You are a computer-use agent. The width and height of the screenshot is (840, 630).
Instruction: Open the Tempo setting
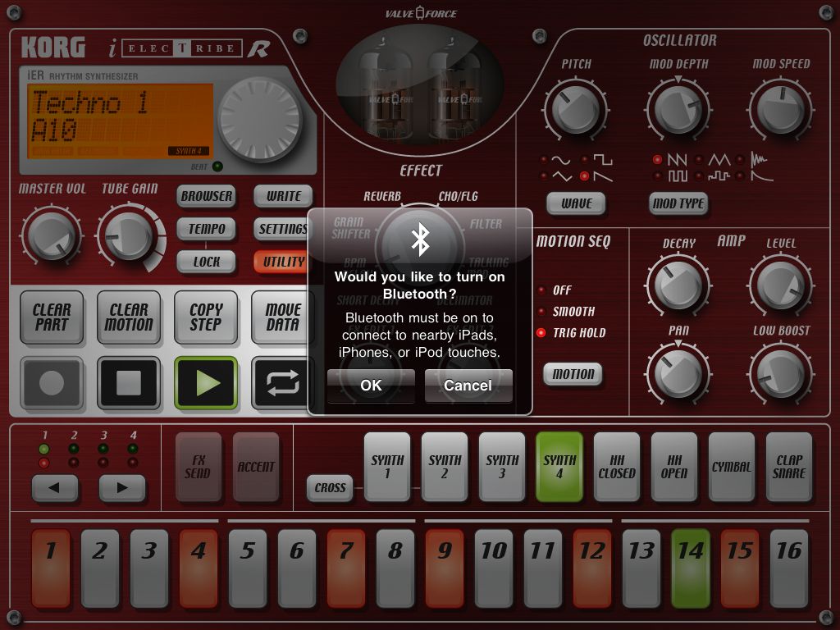(x=206, y=229)
